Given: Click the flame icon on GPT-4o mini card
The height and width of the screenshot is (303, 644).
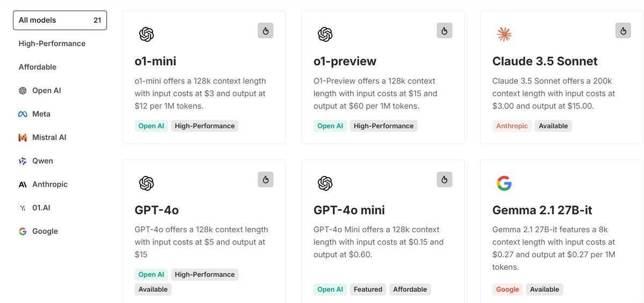Looking at the screenshot, I should pos(444,179).
